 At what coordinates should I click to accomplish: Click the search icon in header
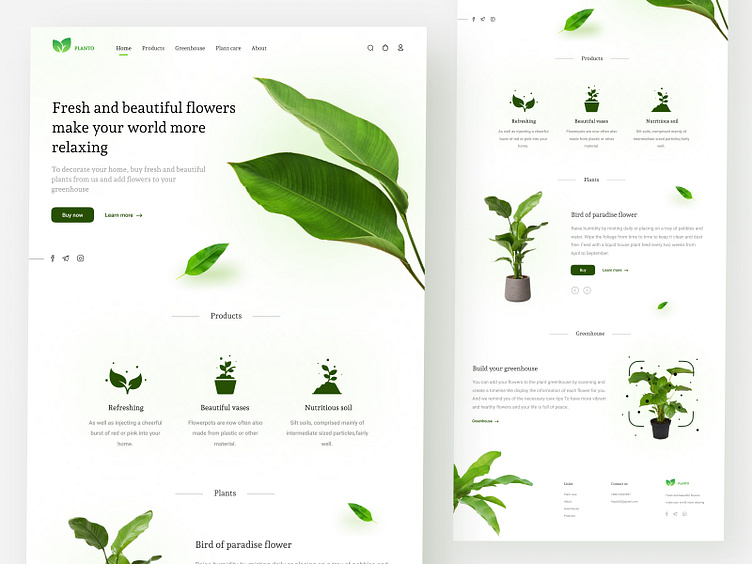[x=370, y=48]
